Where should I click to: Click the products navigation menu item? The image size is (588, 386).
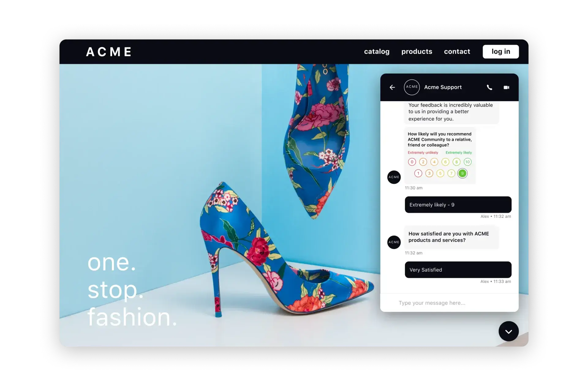click(x=416, y=51)
